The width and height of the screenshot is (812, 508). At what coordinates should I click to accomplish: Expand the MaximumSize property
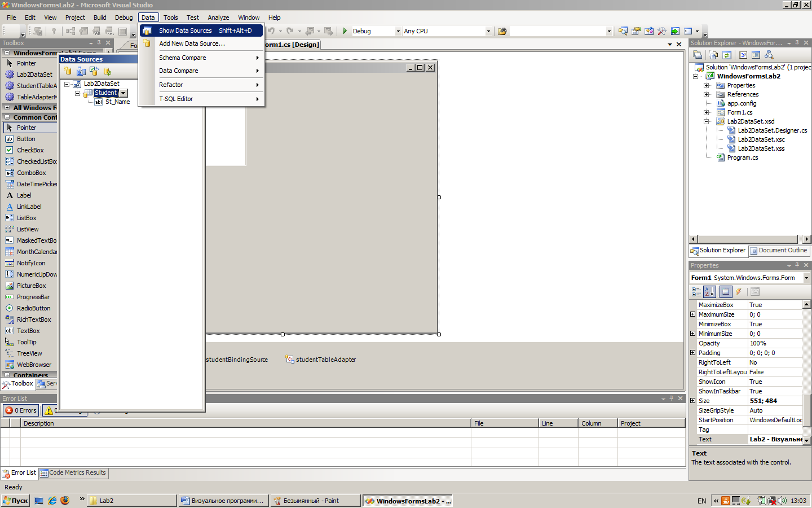pos(693,314)
